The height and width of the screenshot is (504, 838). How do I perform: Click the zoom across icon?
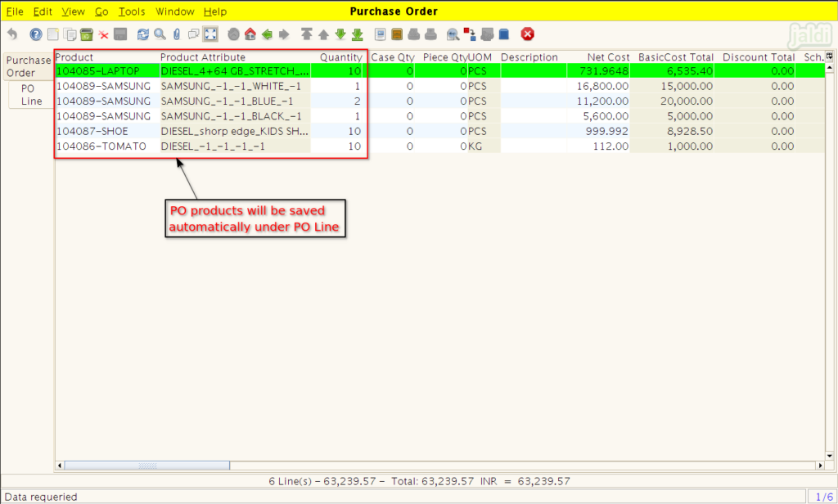(453, 34)
